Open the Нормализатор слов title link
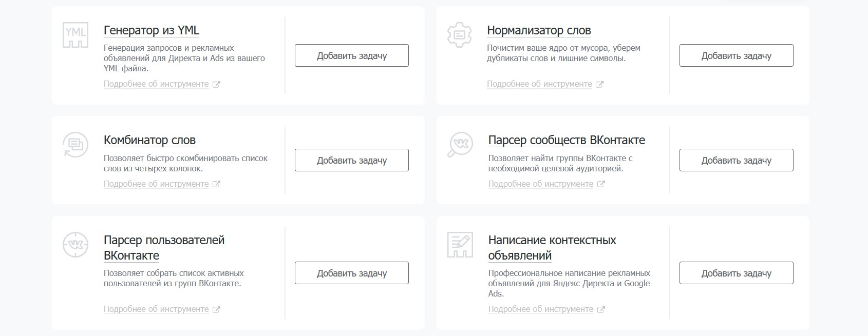 click(539, 31)
